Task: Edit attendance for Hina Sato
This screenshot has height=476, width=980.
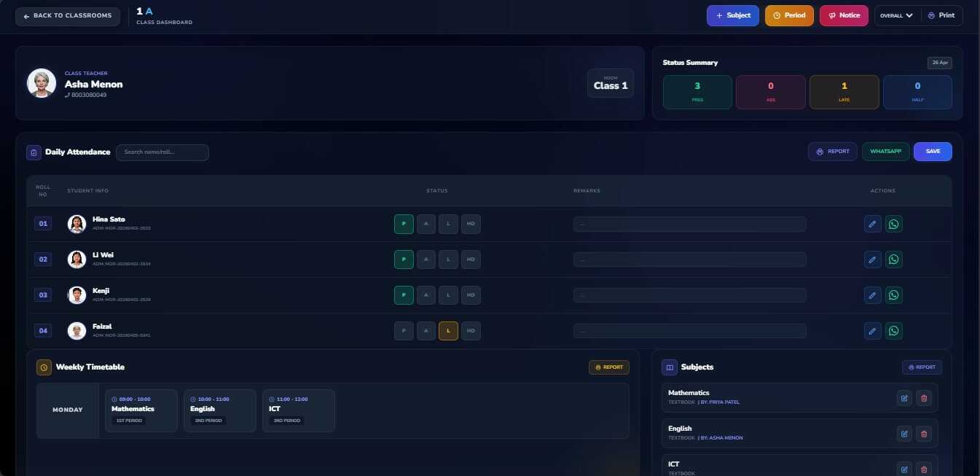Action: point(872,224)
